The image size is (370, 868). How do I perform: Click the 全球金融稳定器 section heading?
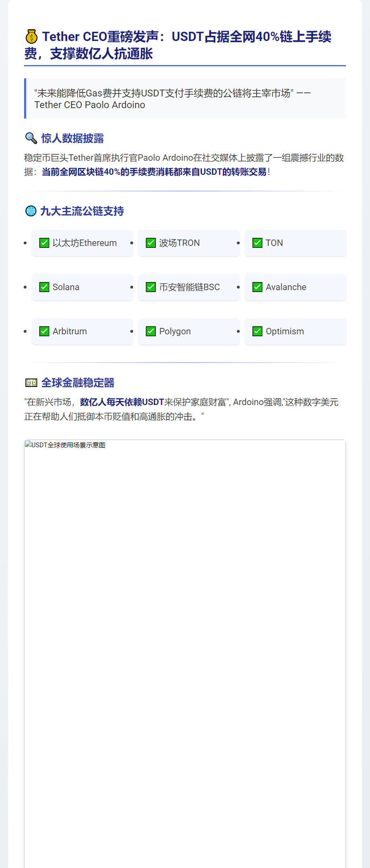78,383
